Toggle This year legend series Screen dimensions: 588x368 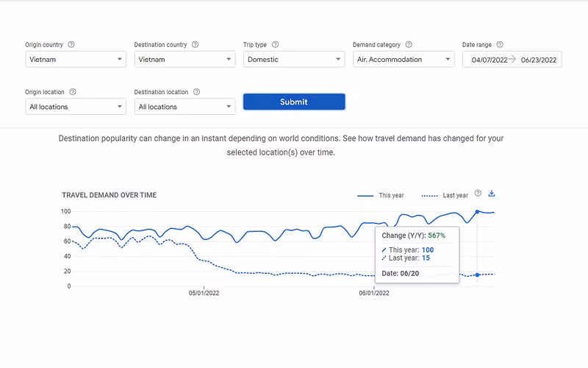[x=382, y=196]
